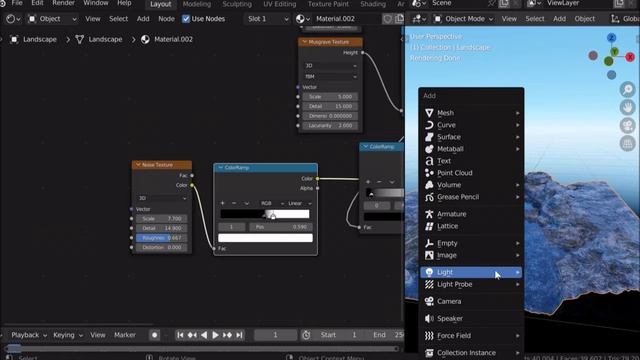This screenshot has height=360, width=640.
Task: Add an Armature from the menu
Action: click(x=471, y=214)
